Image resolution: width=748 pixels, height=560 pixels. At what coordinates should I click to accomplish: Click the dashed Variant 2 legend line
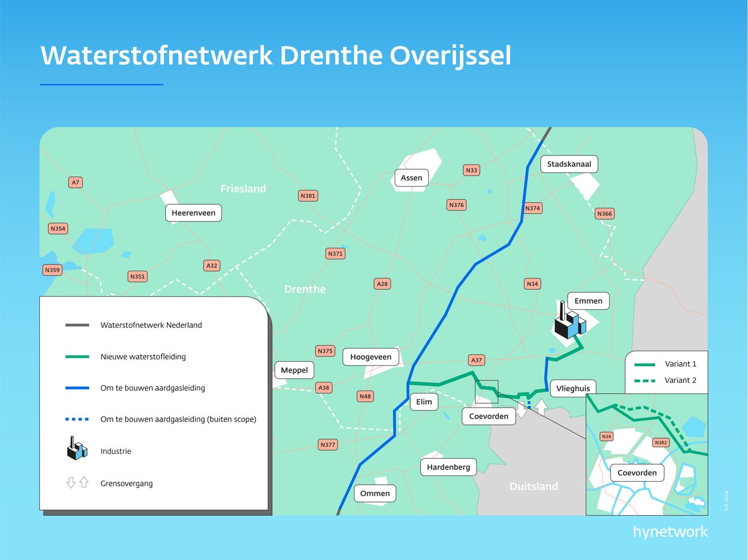[644, 380]
